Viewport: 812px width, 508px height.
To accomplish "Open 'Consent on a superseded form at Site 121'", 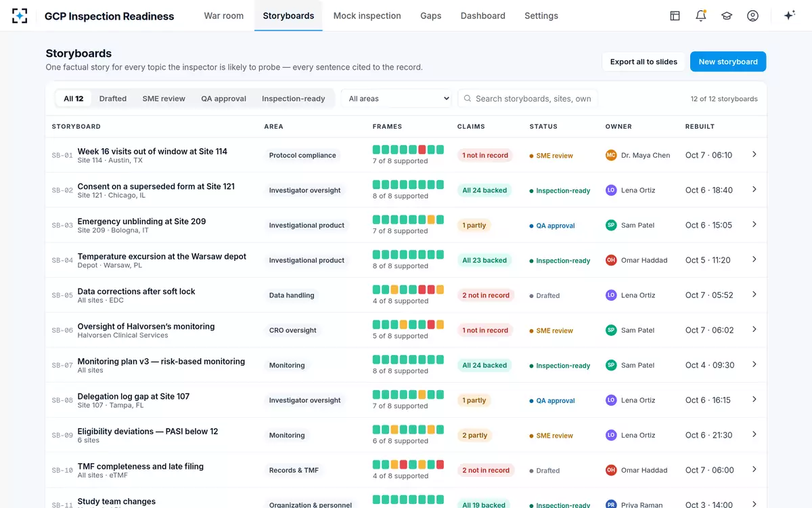I will click(156, 186).
